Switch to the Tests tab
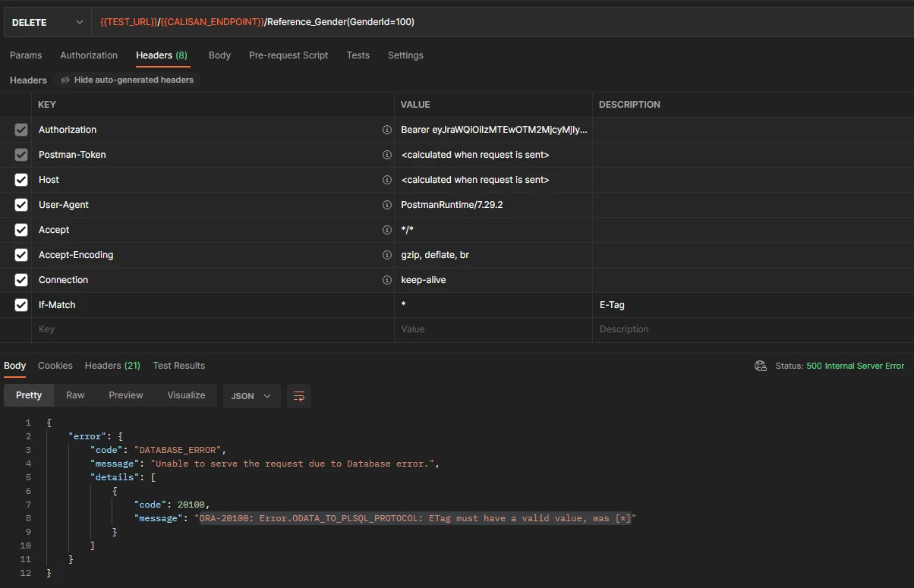 tap(358, 55)
